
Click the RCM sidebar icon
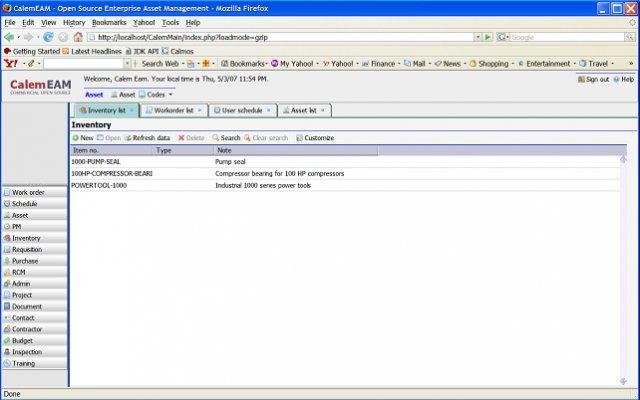coord(7,272)
